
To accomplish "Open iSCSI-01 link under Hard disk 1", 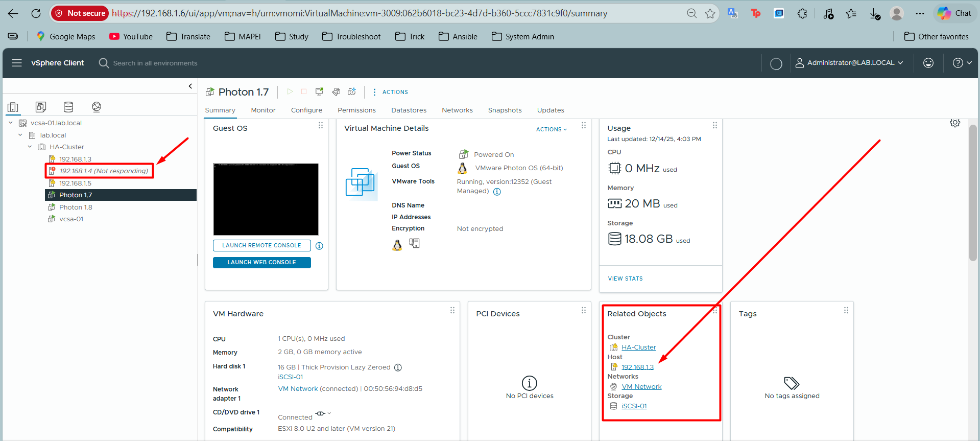I will click(x=290, y=377).
